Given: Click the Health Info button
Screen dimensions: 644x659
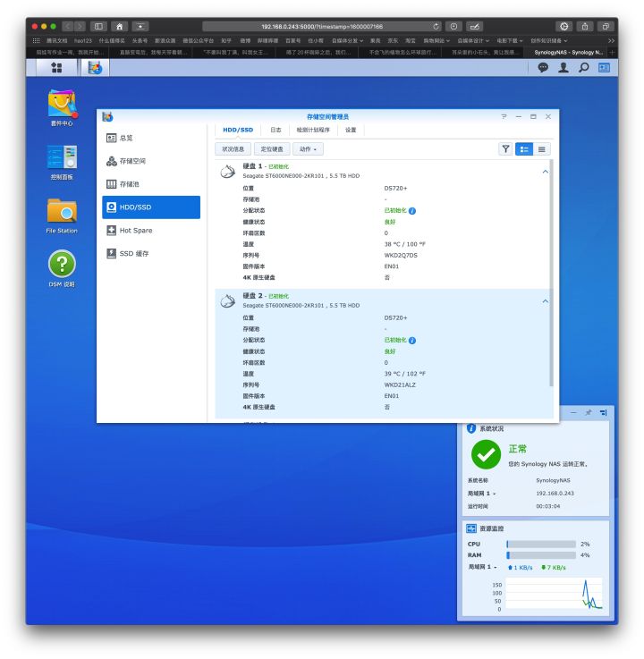Looking at the screenshot, I should (233, 149).
